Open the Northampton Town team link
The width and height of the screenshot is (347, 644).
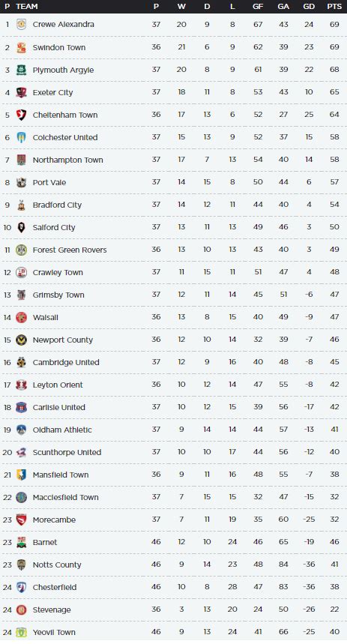pos(67,160)
